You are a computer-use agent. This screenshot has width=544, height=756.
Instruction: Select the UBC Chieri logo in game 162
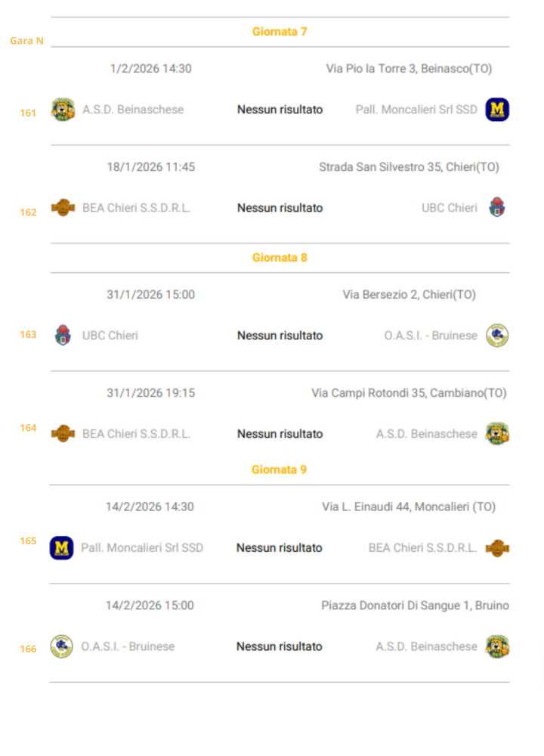click(496, 207)
